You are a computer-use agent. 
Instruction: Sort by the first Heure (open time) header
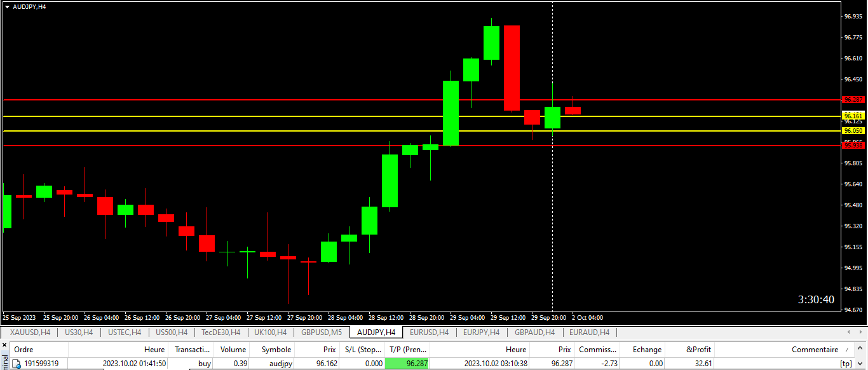[x=119, y=350]
